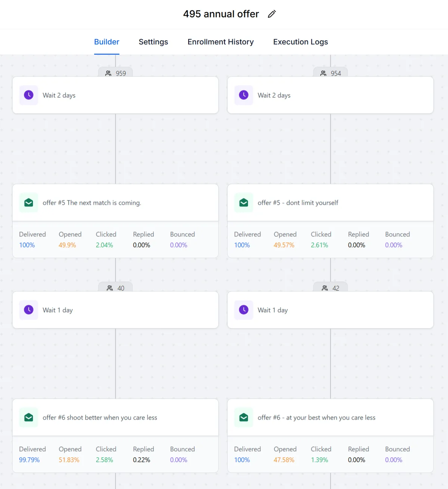Click the 2.61% Clicked stat value
Viewport: 448px width, 489px height.
point(320,245)
